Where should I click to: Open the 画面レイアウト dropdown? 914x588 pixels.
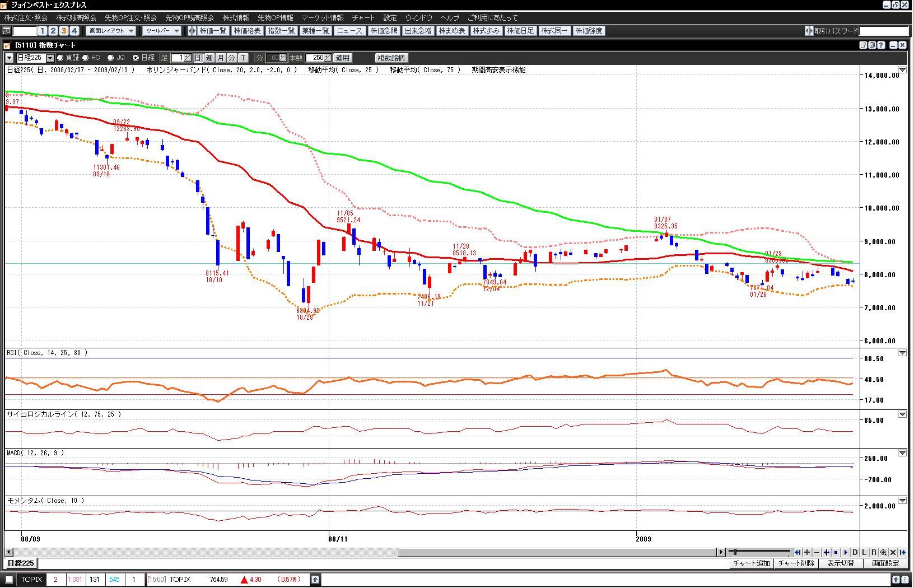pos(112,31)
